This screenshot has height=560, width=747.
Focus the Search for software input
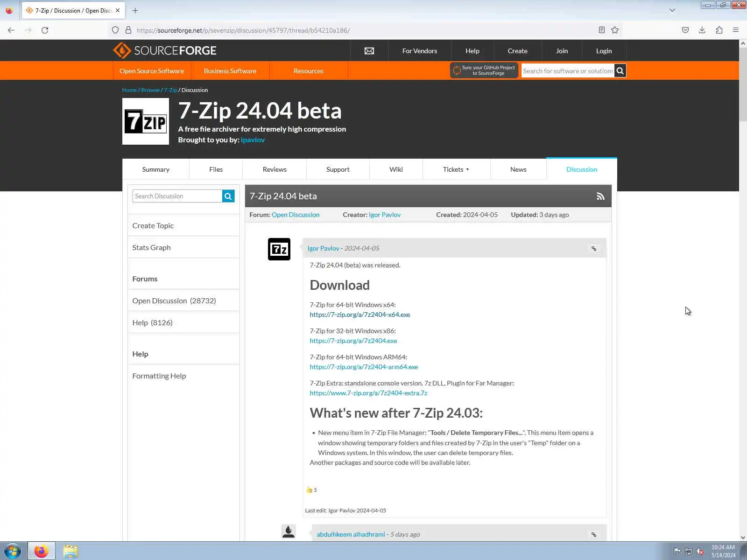click(568, 71)
